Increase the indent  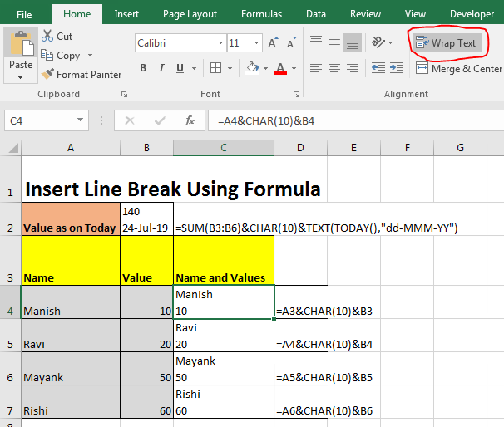coord(397,68)
